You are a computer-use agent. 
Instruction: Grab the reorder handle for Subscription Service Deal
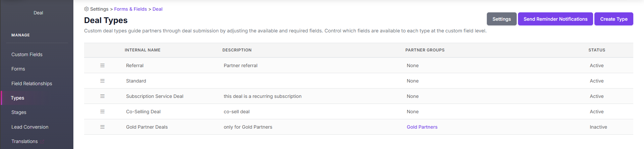(x=103, y=96)
